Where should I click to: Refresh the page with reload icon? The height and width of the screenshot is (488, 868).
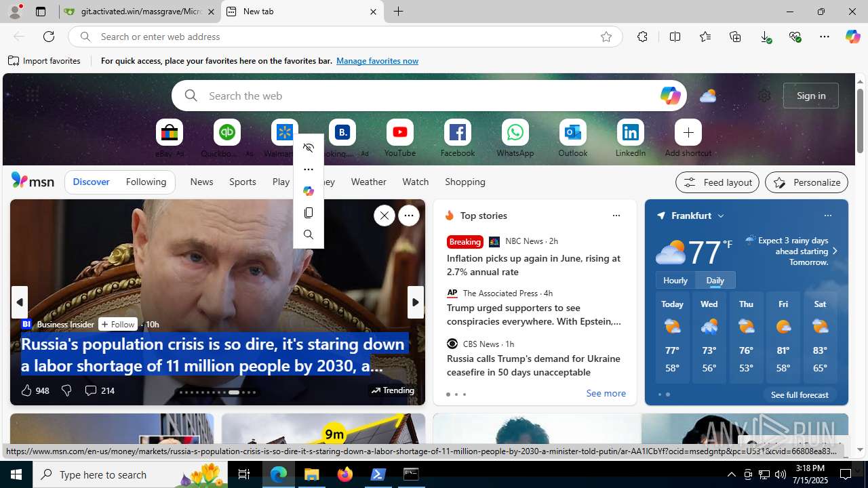(49, 37)
